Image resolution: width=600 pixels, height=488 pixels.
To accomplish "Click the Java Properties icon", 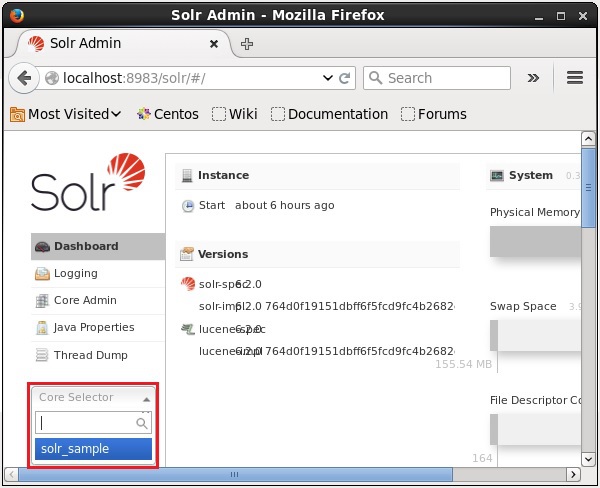I will [x=42, y=328].
